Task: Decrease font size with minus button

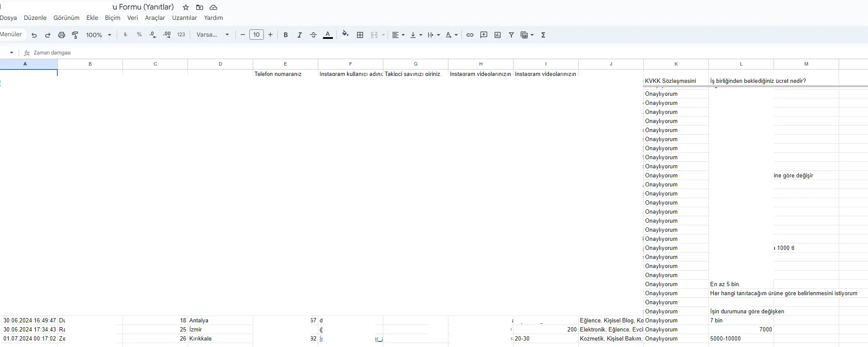Action: (243, 35)
